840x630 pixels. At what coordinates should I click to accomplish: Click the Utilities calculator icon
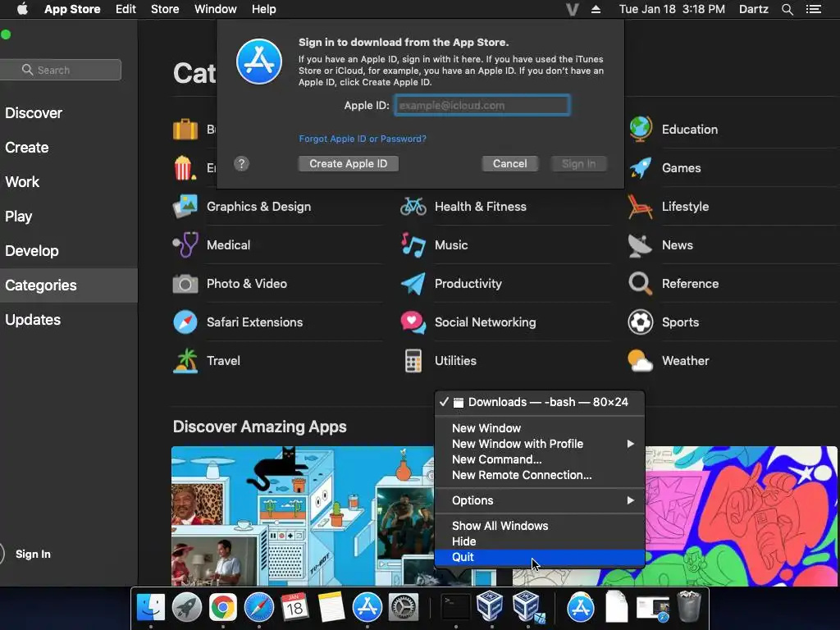[x=413, y=361]
